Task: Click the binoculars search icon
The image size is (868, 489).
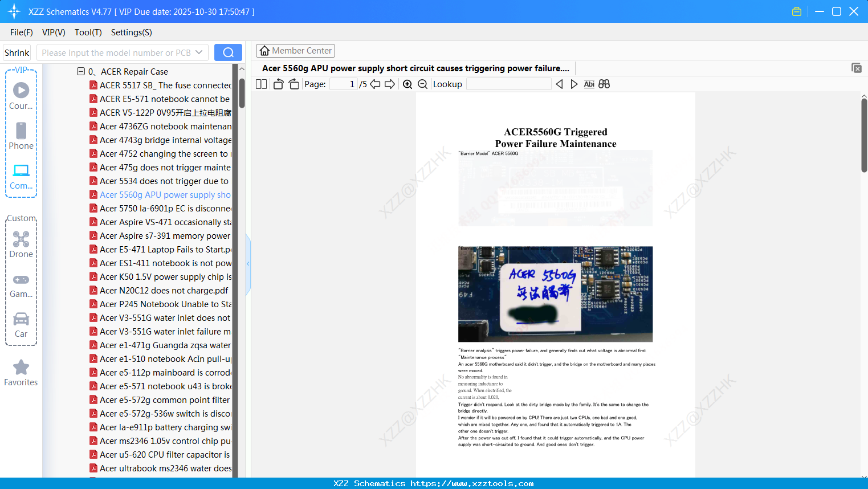Action: tap(604, 84)
